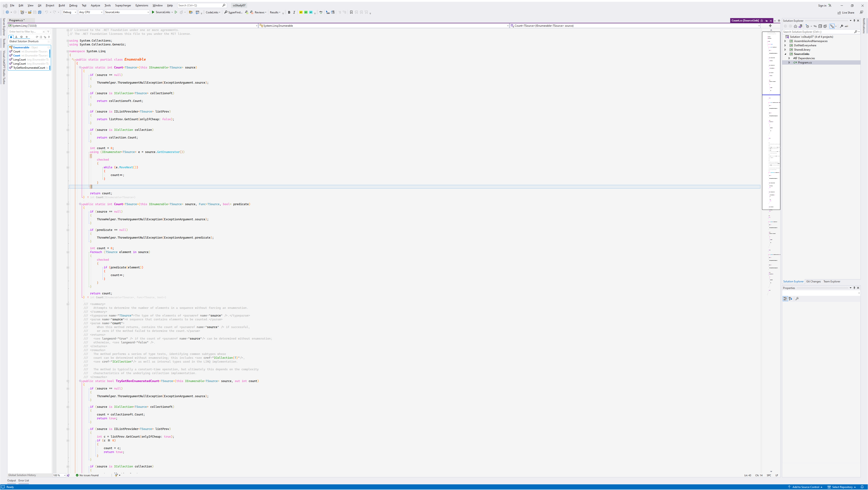This screenshot has width=868, height=490.
Task: Collapse the SourceLinks project node
Action: pyautogui.click(x=785, y=54)
